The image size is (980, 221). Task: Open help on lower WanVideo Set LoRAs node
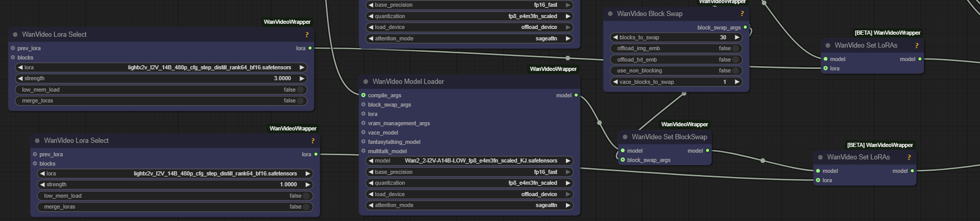909,157
